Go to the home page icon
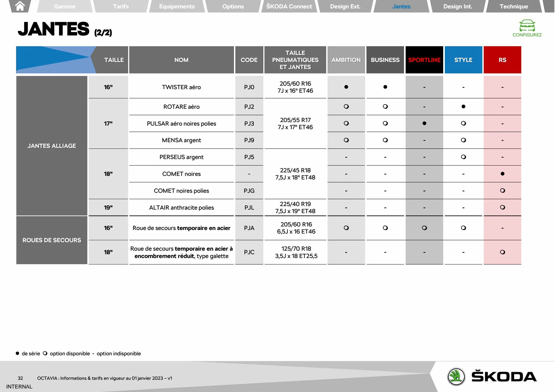 (20, 6)
